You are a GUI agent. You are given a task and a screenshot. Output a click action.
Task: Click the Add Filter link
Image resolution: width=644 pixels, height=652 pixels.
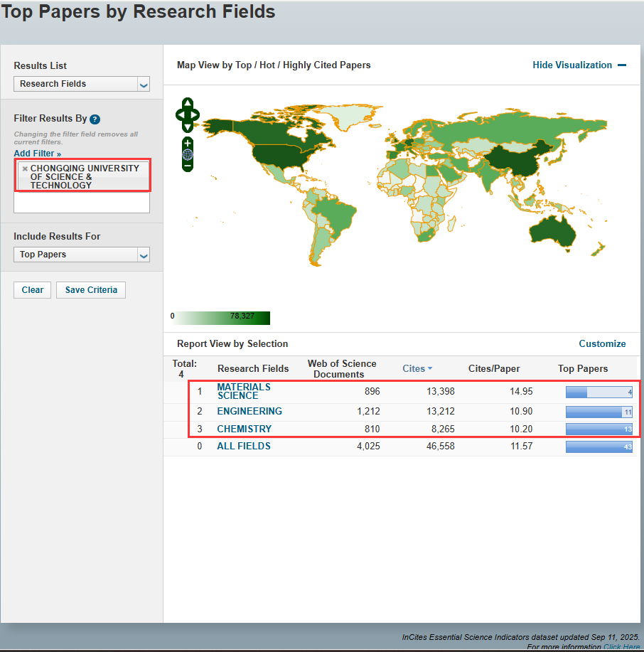point(37,154)
